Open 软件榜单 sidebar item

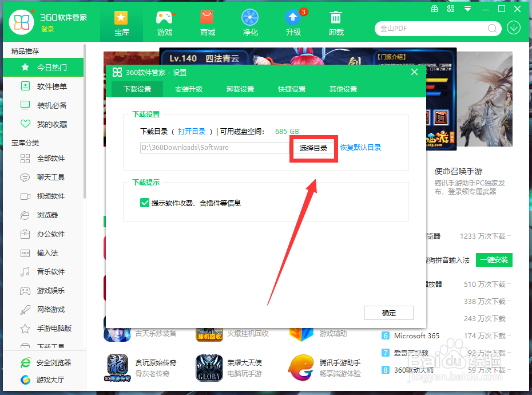coord(43,86)
